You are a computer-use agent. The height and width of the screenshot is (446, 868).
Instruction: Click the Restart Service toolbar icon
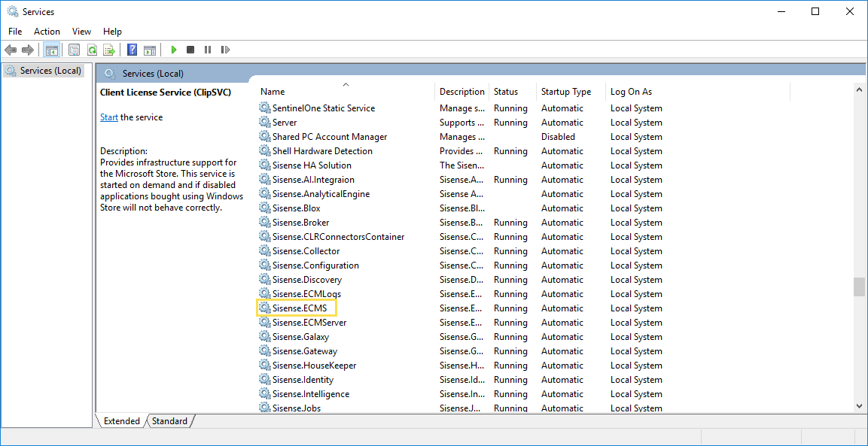coord(225,50)
